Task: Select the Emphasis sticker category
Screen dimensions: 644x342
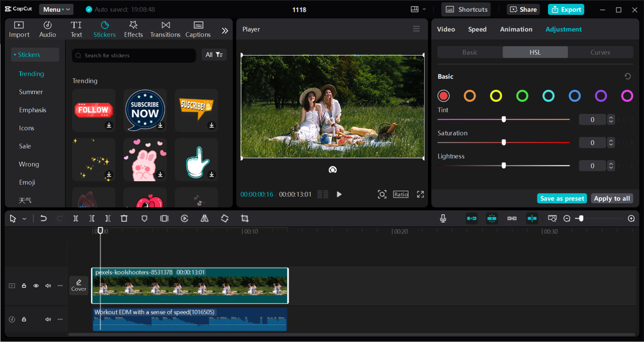Action: [33, 110]
